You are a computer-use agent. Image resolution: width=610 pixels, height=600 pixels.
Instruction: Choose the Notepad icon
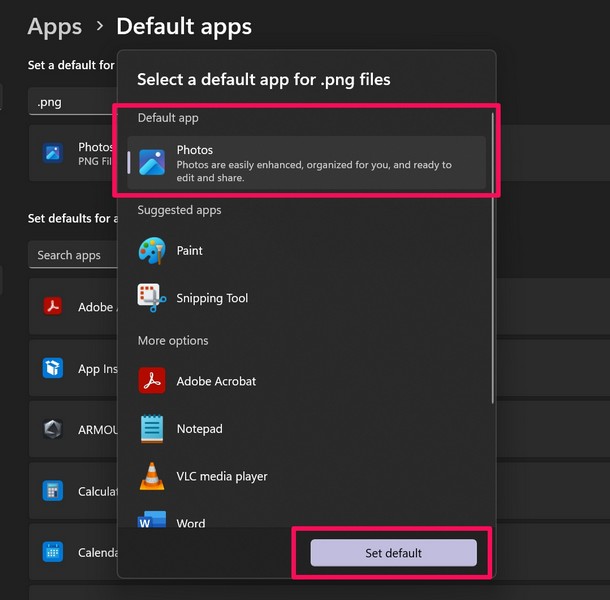point(152,429)
